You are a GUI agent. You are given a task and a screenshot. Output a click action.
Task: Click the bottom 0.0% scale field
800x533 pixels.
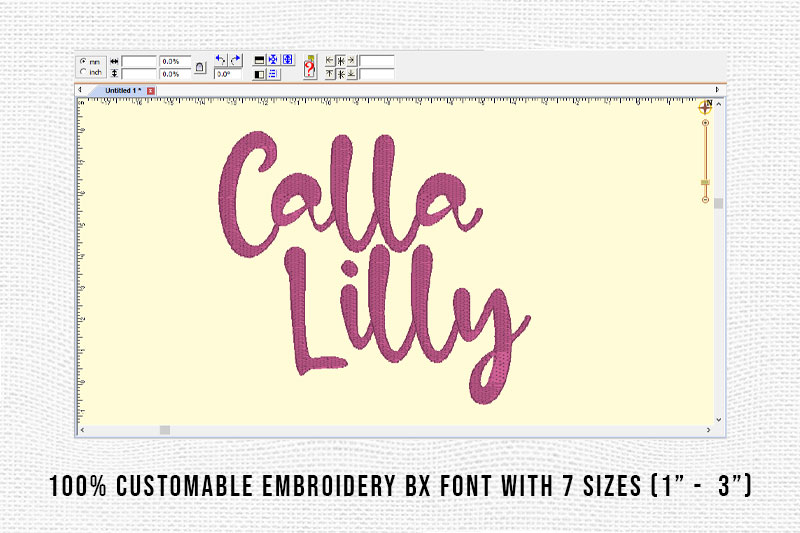click(175, 74)
